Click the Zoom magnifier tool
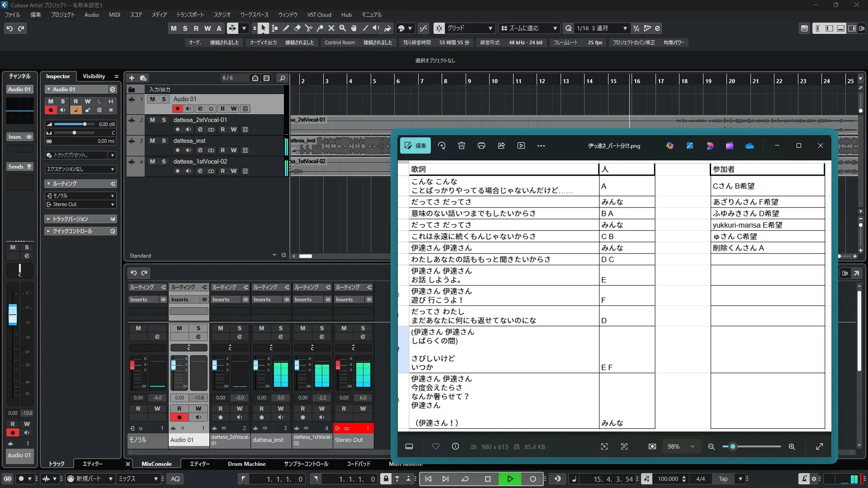868x488 pixels. [x=343, y=28]
